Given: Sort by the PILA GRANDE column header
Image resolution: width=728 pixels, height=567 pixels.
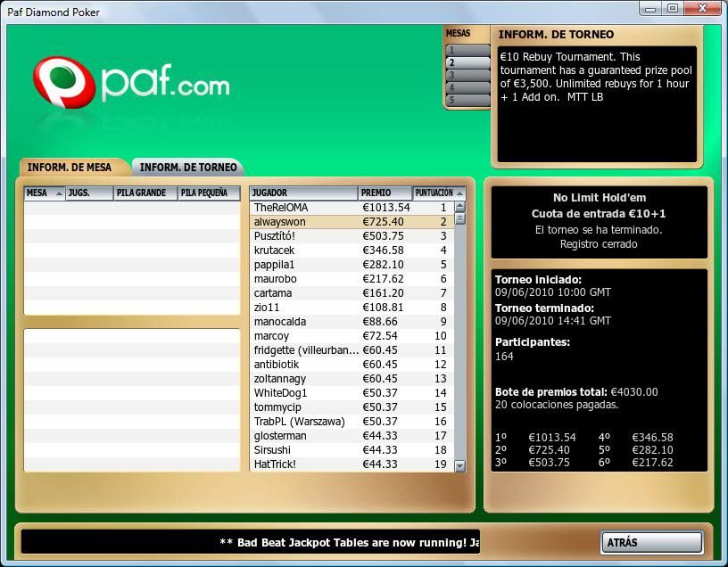Looking at the screenshot, I should [145, 193].
